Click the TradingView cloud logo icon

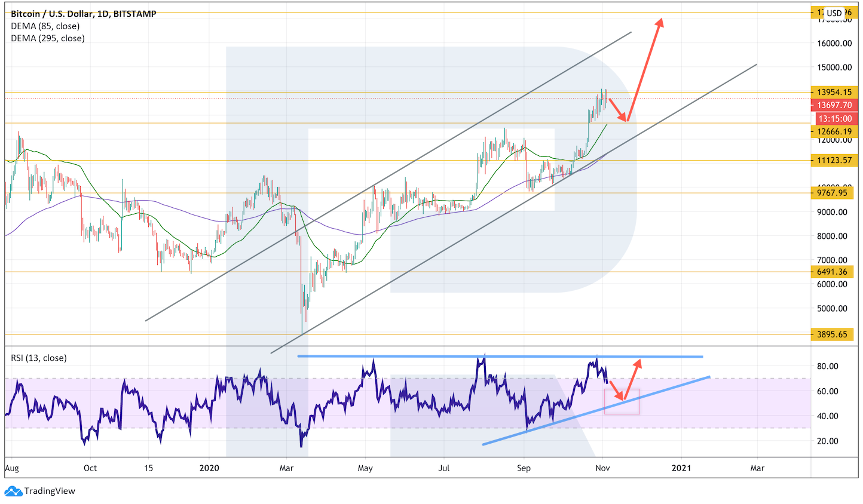pos(13,491)
